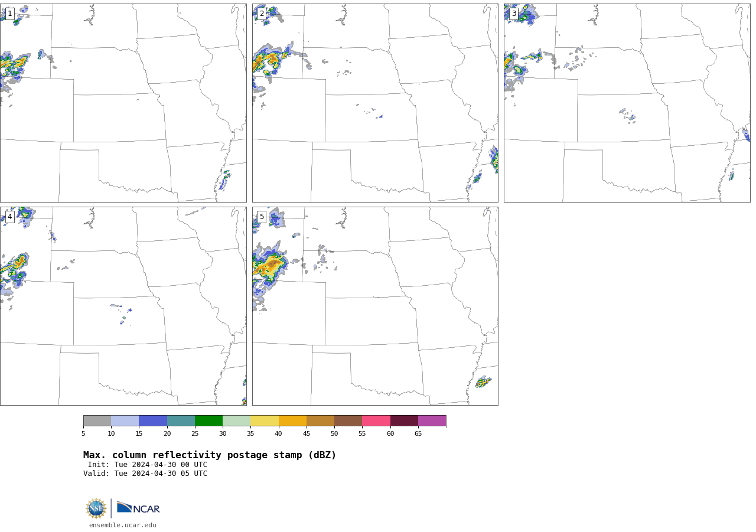The height and width of the screenshot is (532, 756).
Task: Click the orange 40-45 dBZ swatch
Action: (292, 420)
